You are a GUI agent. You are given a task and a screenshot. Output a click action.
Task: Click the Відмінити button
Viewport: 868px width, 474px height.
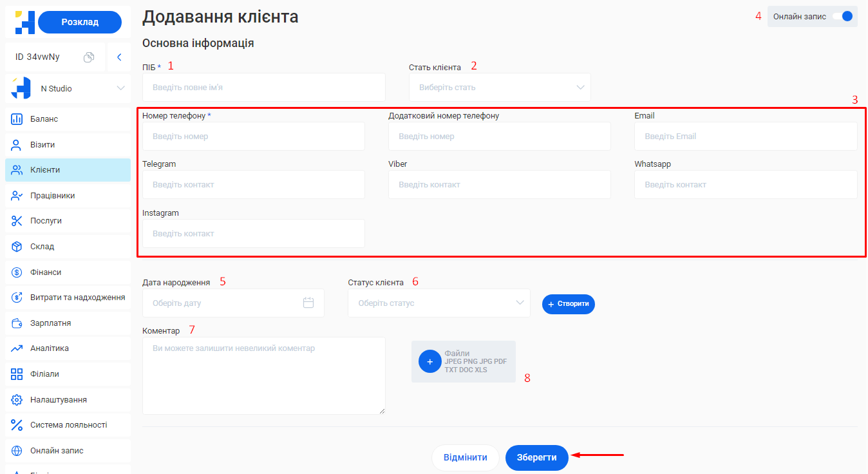tap(465, 458)
